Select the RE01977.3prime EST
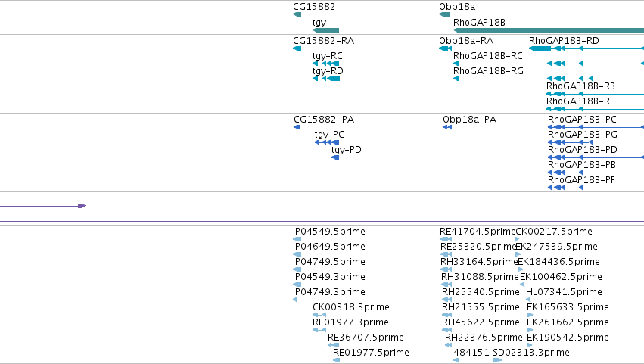The height and width of the screenshot is (364, 644). 319,330
